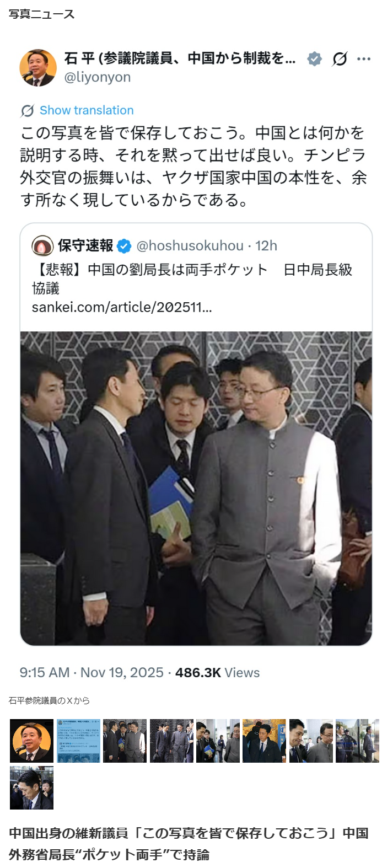Click the blue verified badge of 保守速報
Viewport: 382px width, 868px height.
125,246
